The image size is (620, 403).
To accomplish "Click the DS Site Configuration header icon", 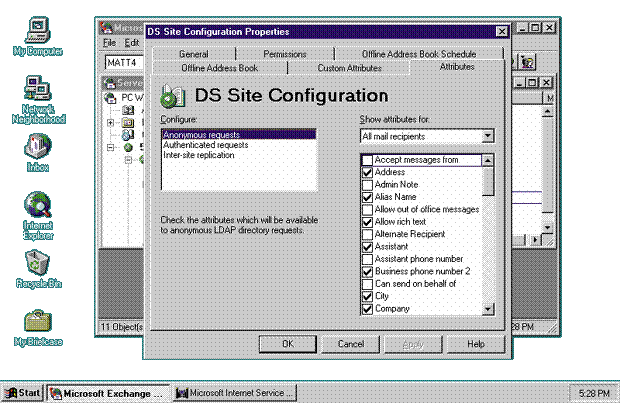I will tap(173, 96).
